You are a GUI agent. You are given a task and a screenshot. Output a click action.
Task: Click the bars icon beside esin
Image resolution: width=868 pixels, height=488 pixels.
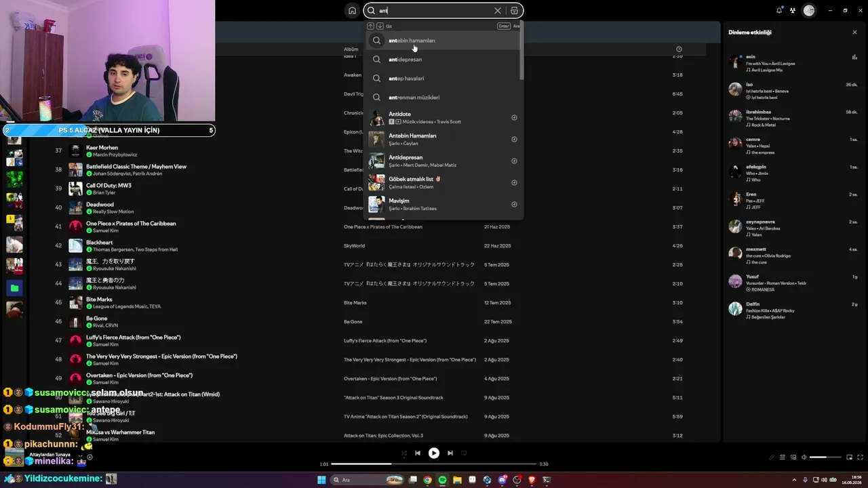pyautogui.click(x=854, y=57)
